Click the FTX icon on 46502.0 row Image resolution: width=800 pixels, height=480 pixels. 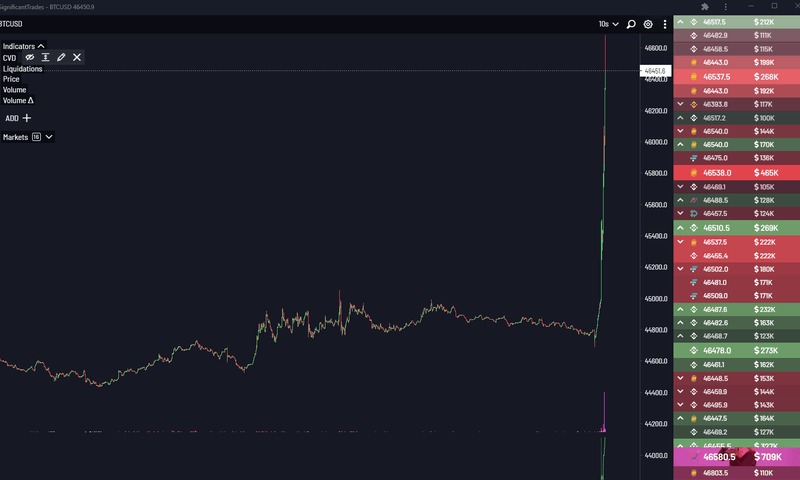pyautogui.click(x=694, y=269)
